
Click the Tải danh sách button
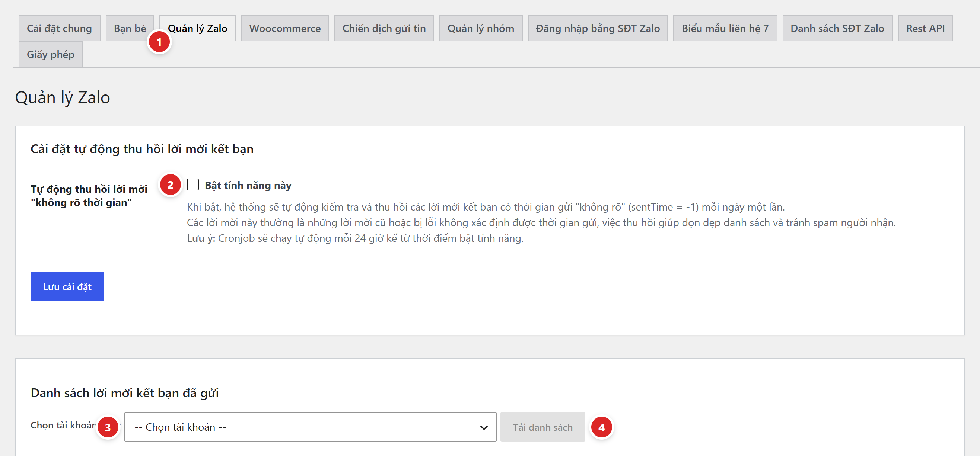pyautogui.click(x=542, y=427)
